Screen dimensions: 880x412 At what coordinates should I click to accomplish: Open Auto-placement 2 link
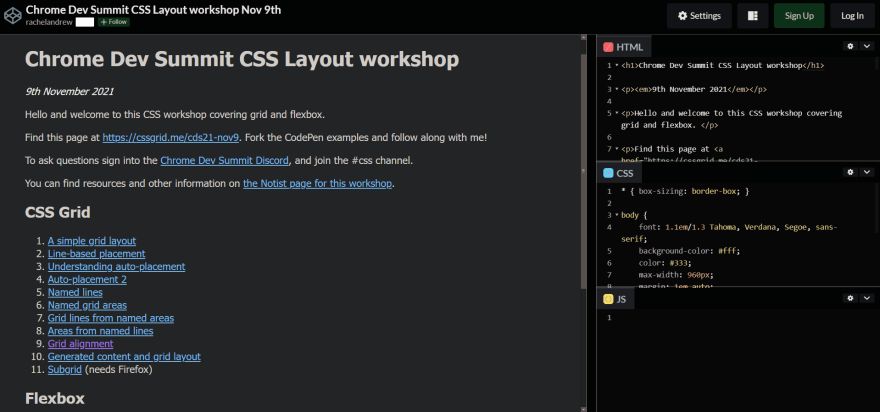coord(87,280)
